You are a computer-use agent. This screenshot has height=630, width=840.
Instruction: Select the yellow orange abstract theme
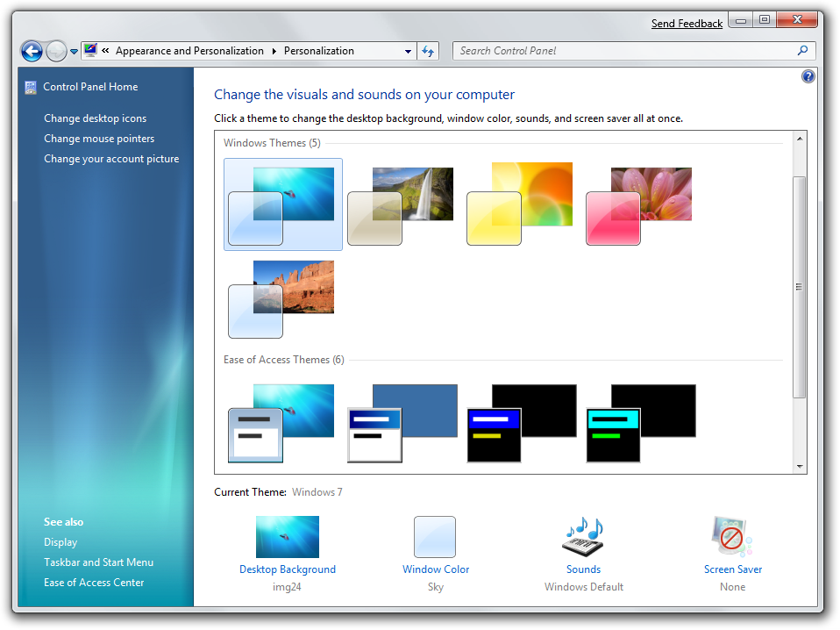point(520,204)
